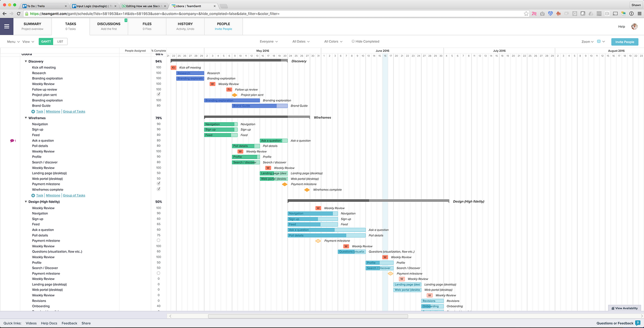
Task: Click the Help link in header
Action: coord(621,27)
